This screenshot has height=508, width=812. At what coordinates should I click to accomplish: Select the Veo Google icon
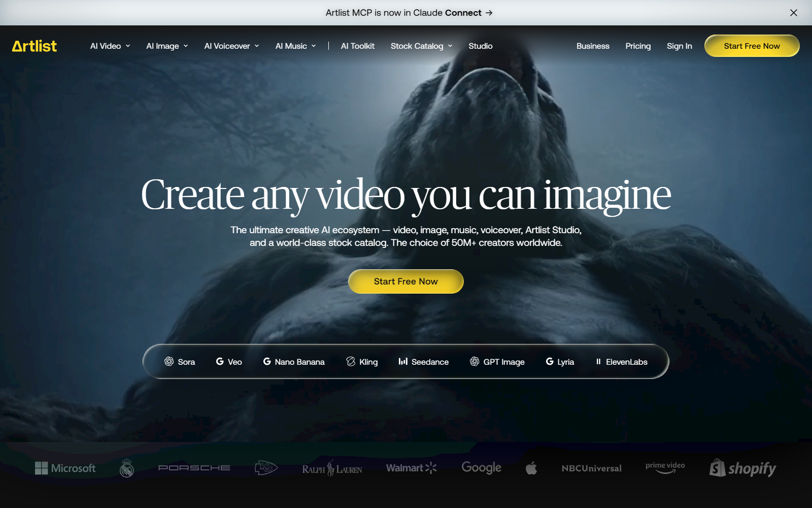point(220,361)
